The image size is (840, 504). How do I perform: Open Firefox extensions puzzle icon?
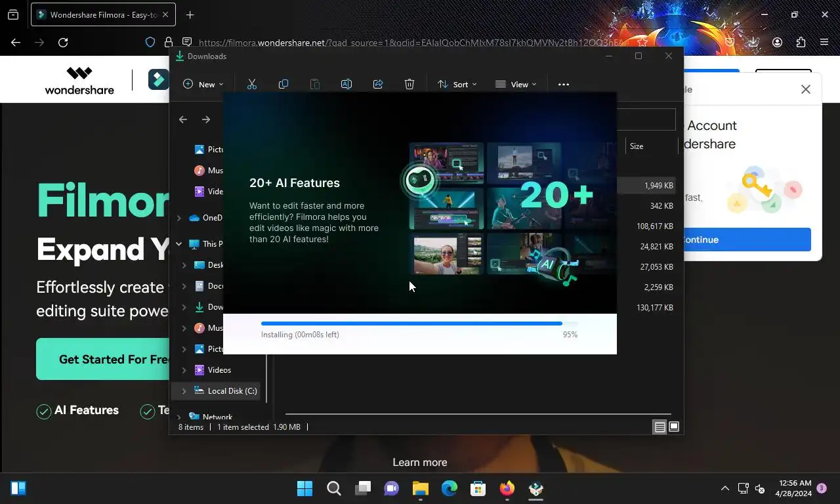801,43
